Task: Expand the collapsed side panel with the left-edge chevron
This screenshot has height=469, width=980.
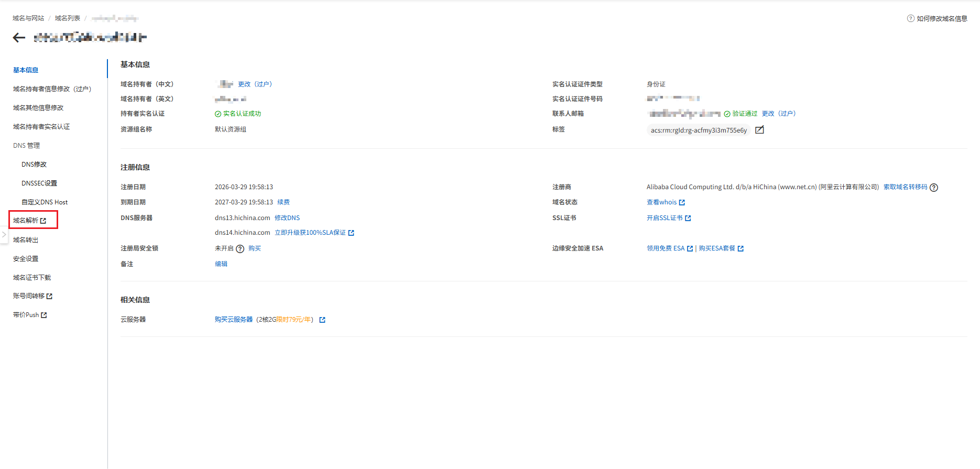Action: click(4, 235)
